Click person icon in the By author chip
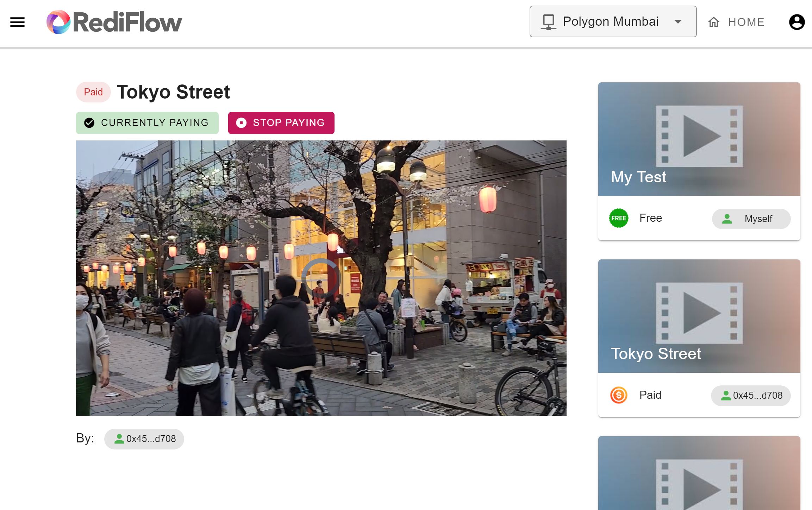 [x=119, y=439]
